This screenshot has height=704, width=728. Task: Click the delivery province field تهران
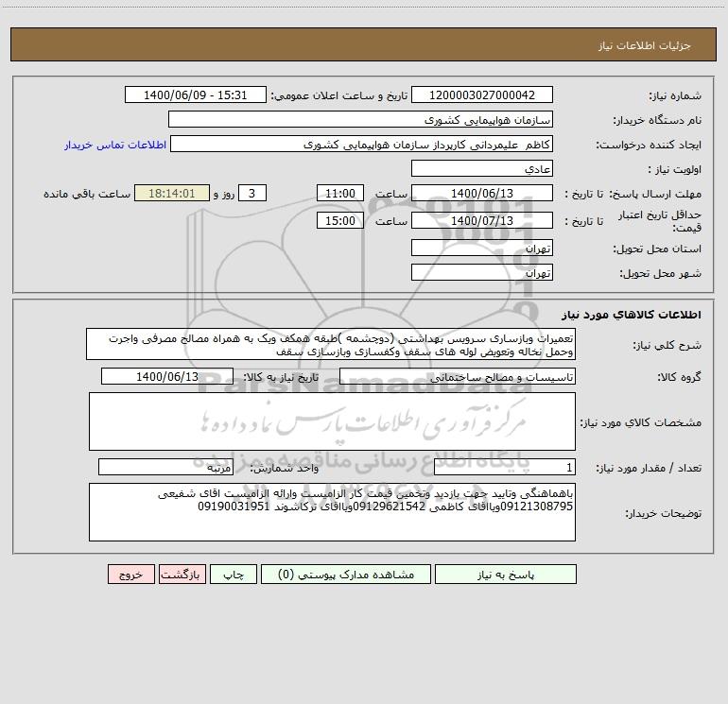[x=482, y=248]
